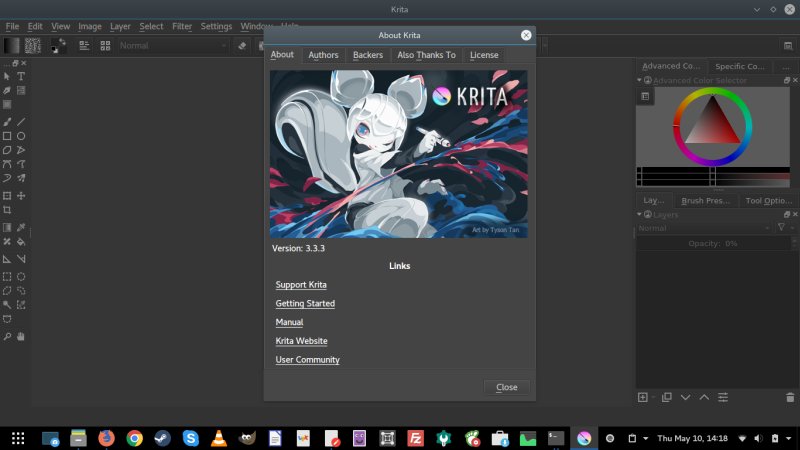Float the Layers docker
Image resolution: width=800 pixels, height=450 pixels.
[787, 215]
